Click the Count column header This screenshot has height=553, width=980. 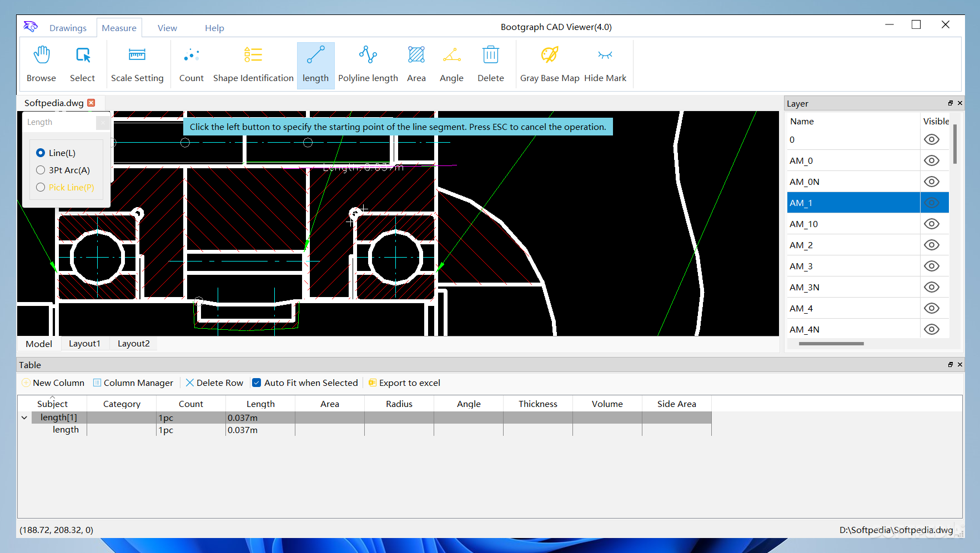click(191, 404)
